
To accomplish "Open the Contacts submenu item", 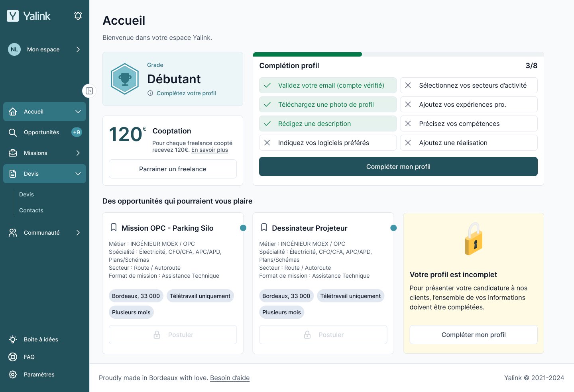I will 31,210.
